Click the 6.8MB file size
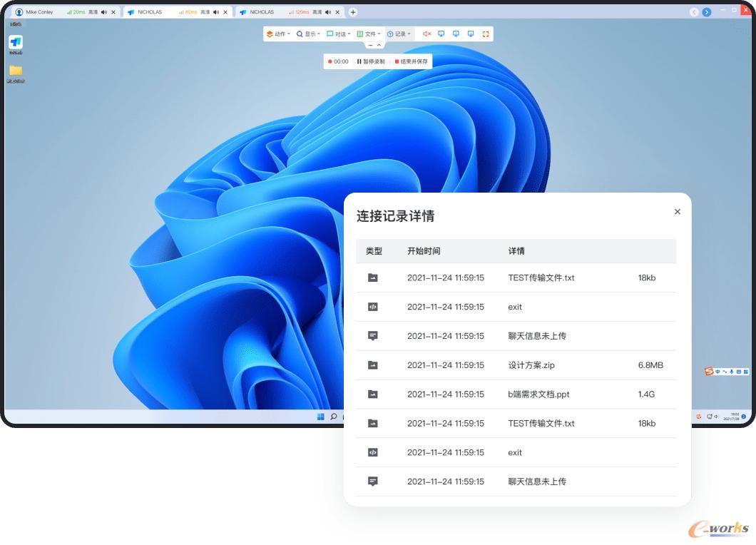The width and height of the screenshot is (756, 545). 650,365
